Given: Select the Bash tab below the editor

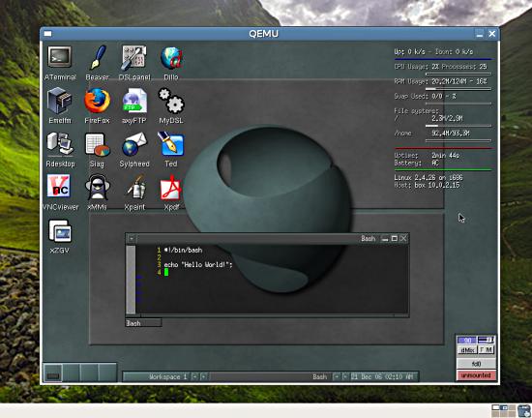Looking at the screenshot, I should click(143, 323).
